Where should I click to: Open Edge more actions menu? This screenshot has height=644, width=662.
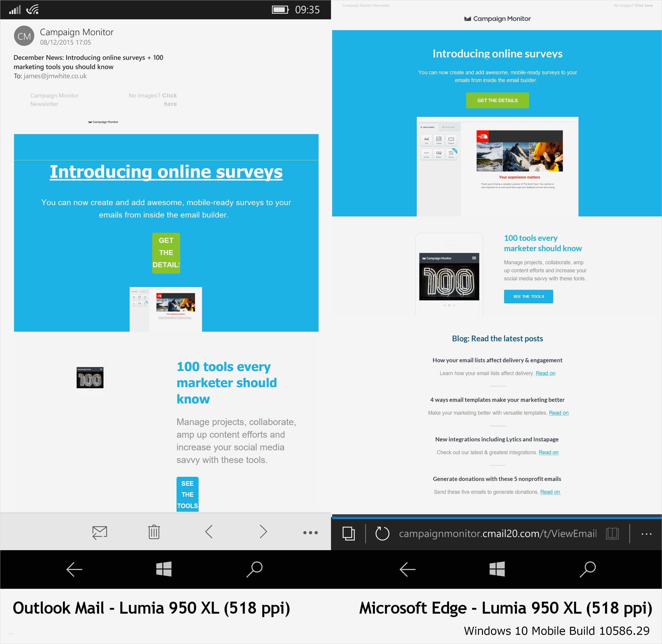pyautogui.click(x=646, y=534)
